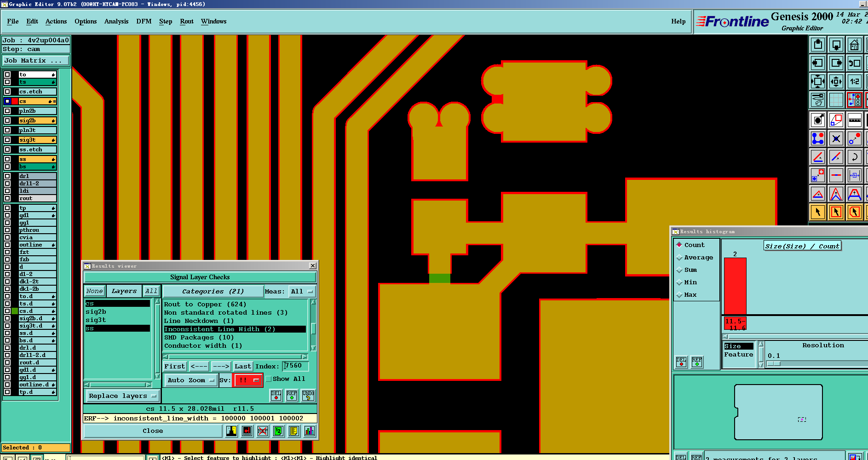Click the net highlight traffic-light icon

(855, 100)
